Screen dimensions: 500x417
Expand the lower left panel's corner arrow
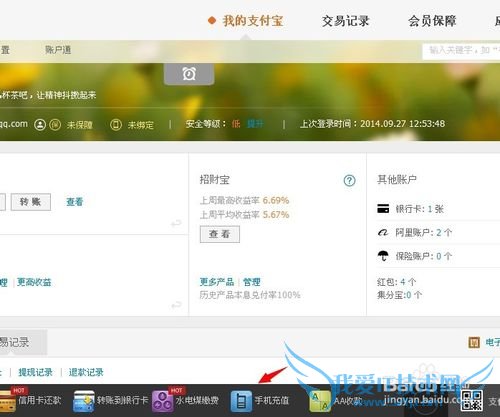(x=176, y=305)
